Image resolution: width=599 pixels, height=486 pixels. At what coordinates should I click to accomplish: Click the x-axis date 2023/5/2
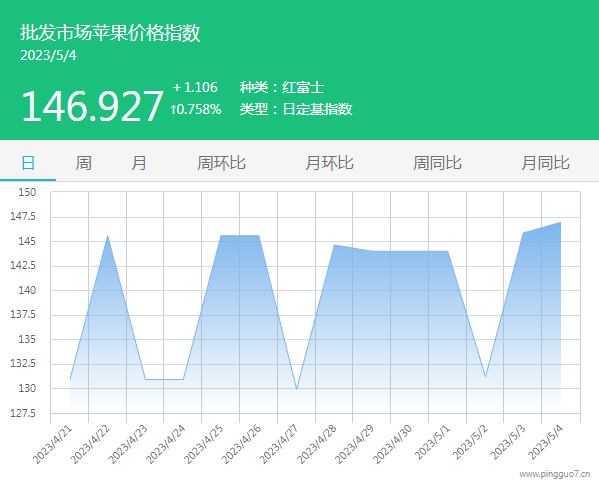pyautogui.click(x=470, y=442)
